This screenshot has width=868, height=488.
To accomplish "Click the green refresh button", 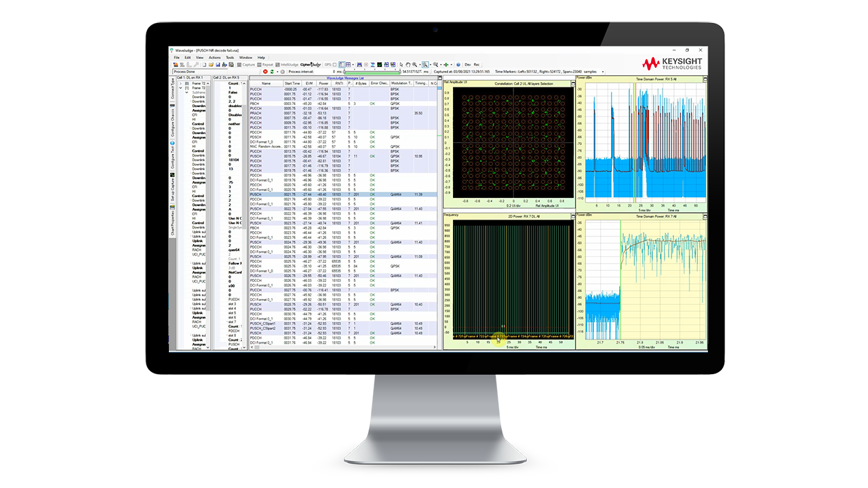I will click(272, 71).
